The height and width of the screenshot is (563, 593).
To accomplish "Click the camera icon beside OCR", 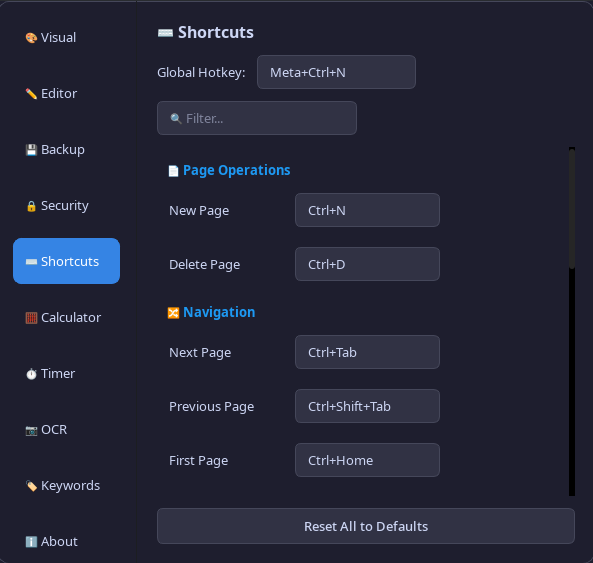I will [x=31, y=430].
